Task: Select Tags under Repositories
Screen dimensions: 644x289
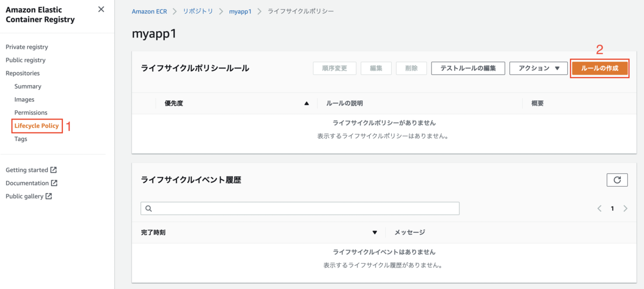Action: click(x=21, y=139)
